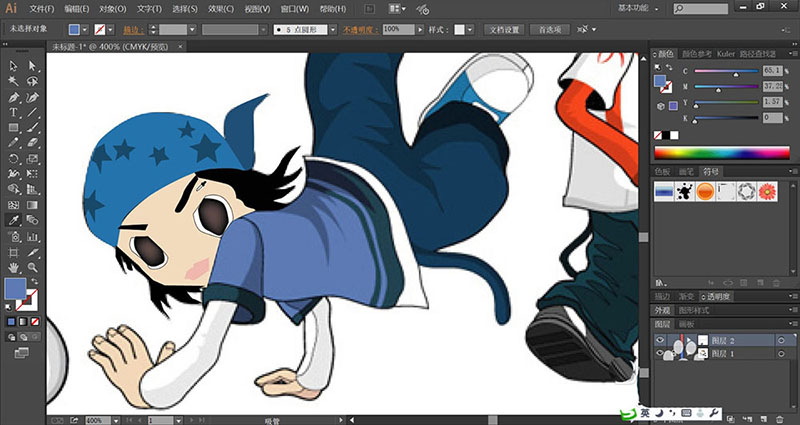Select the Line Segment tool
The height and width of the screenshot is (425, 800).
click(32, 112)
